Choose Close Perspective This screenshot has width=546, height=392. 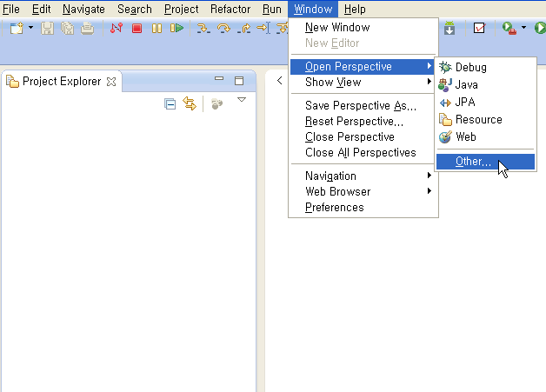point(363,136)
